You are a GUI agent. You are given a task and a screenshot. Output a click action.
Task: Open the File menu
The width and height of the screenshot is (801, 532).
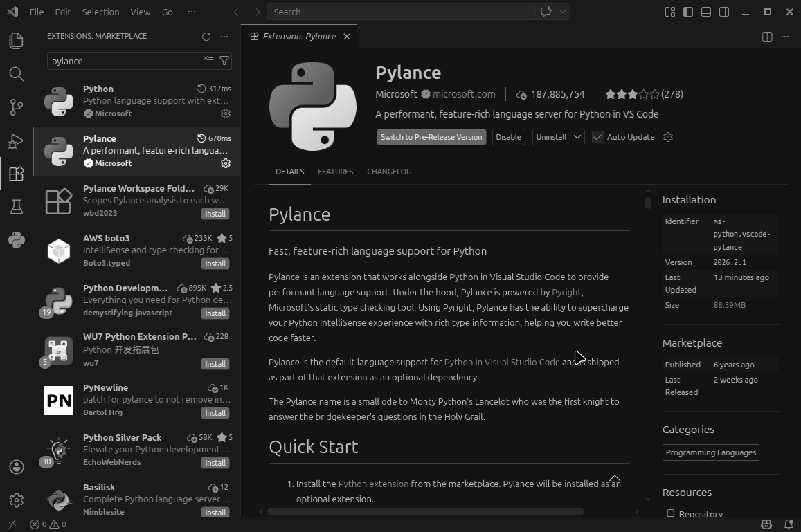(37, 12)
